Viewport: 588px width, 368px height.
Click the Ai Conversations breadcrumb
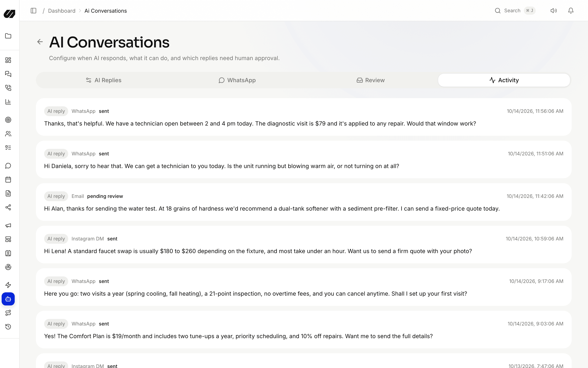pos(106,11)
